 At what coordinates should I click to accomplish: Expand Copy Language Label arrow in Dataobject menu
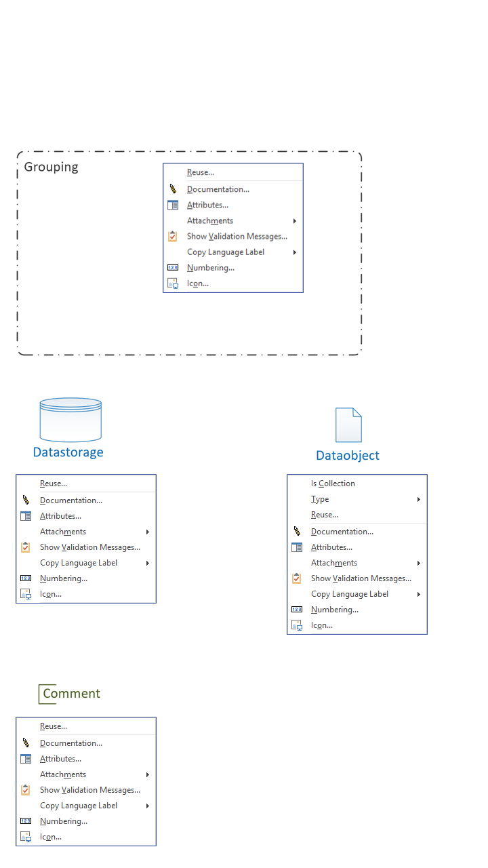pyautogui.click(x=419, y=595)
